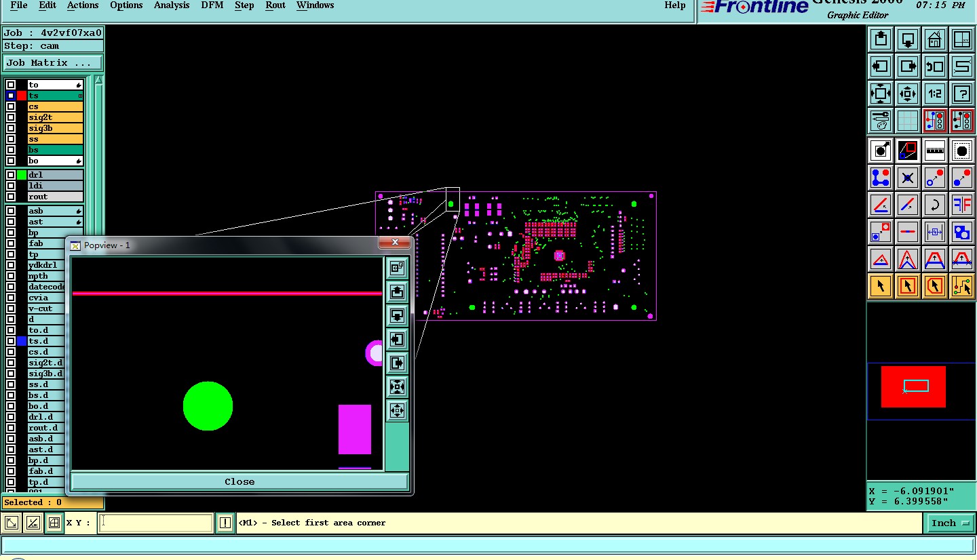
Task: Click the zoom out arrows icon
Action: (x=908, y=94)
